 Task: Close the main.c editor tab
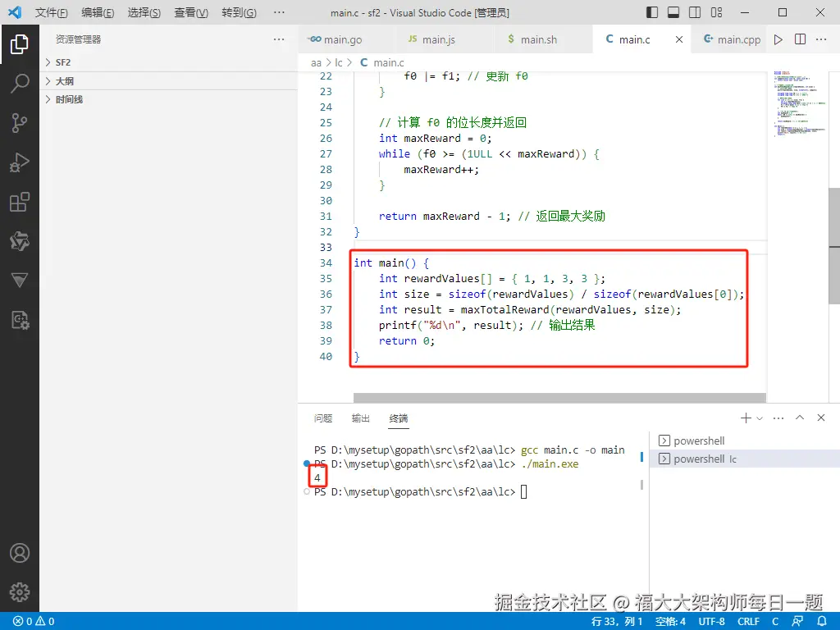(x=678, y=39)
